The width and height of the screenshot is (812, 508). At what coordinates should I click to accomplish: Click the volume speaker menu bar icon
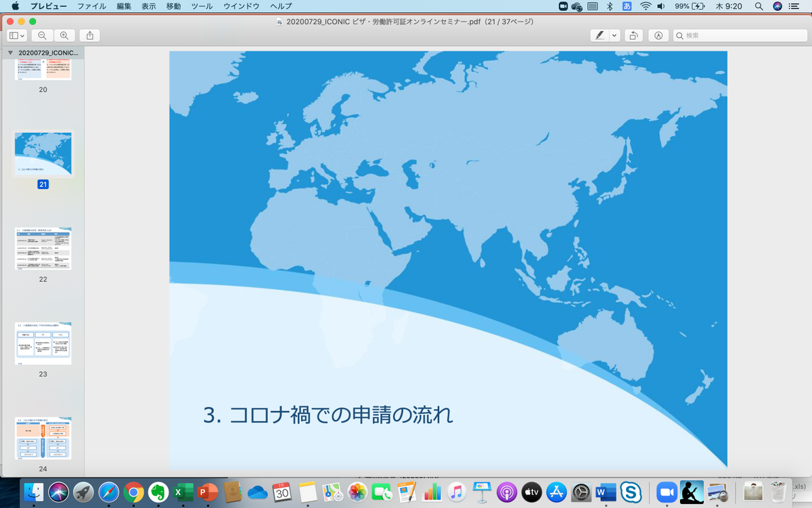coord(661,6)
